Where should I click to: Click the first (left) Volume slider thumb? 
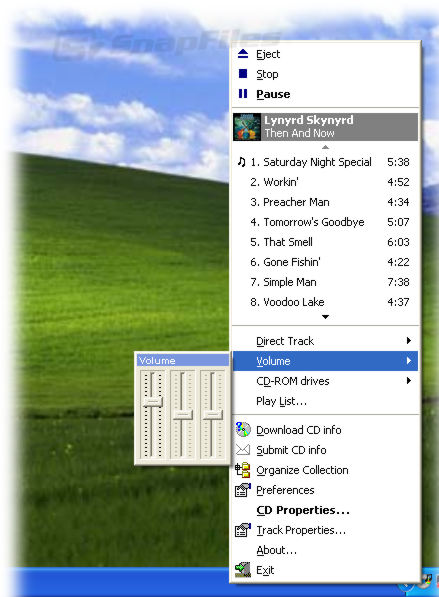click(x=153, y=402)
